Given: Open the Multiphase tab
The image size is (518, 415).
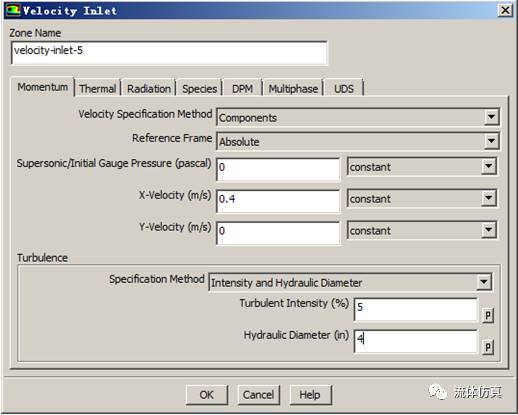Looking at the screenshot, I should click(x=293, y=89).
